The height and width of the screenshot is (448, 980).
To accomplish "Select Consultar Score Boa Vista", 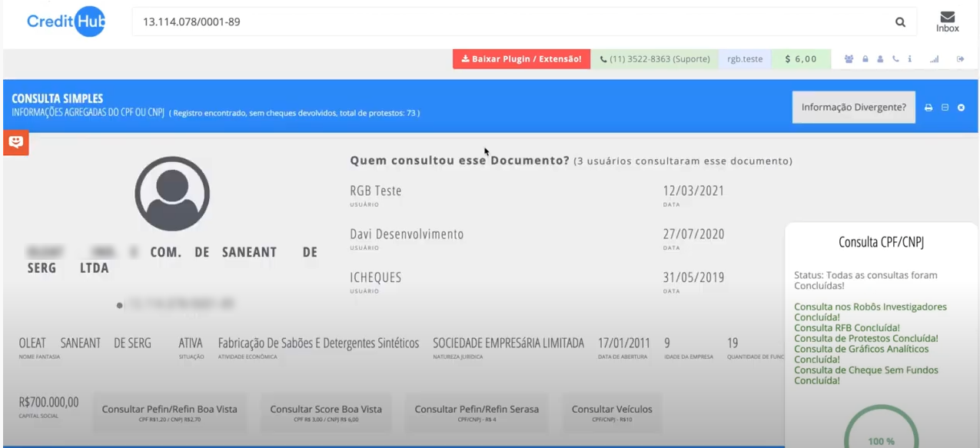I will coord(326,410).
